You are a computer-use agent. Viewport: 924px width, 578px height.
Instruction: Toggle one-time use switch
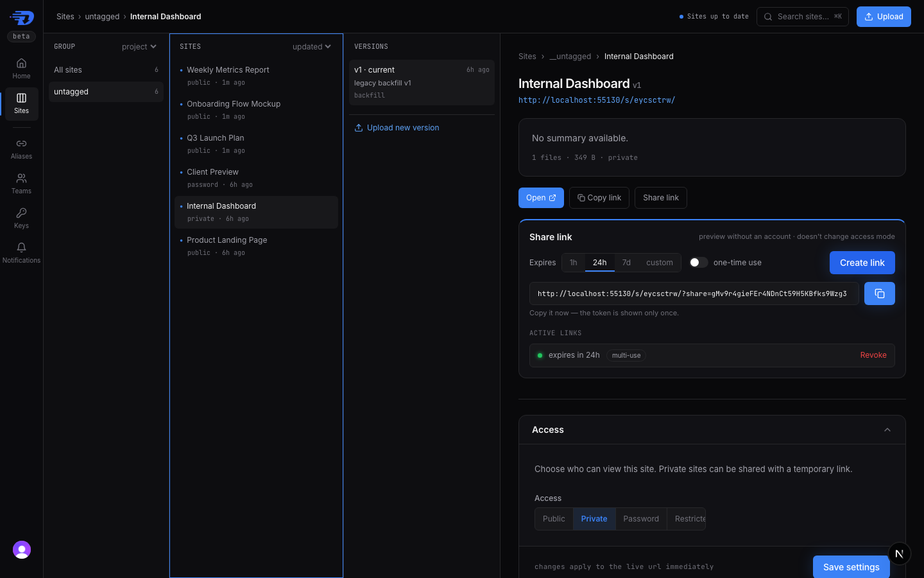pos(699,263)
